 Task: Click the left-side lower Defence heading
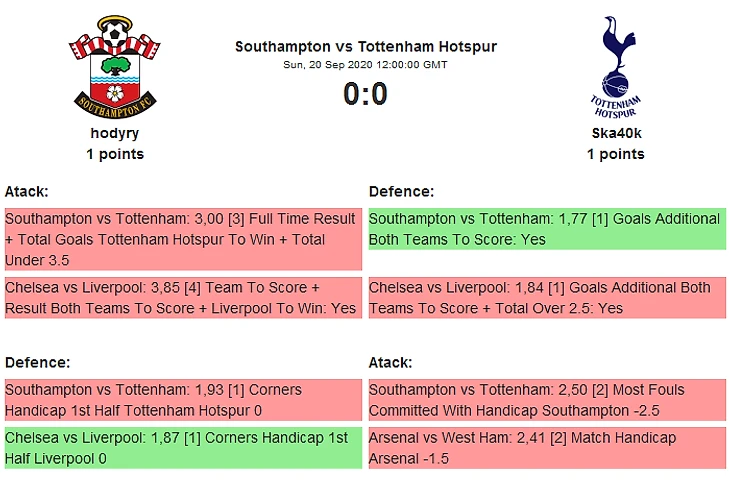tap(37, 362)
